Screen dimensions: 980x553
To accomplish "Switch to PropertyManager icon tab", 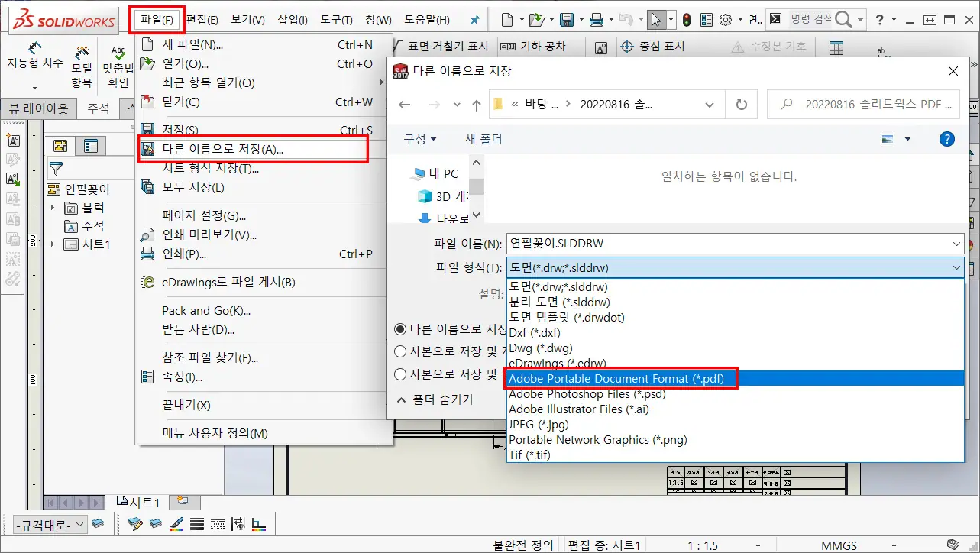I will (x=91, y=146).
